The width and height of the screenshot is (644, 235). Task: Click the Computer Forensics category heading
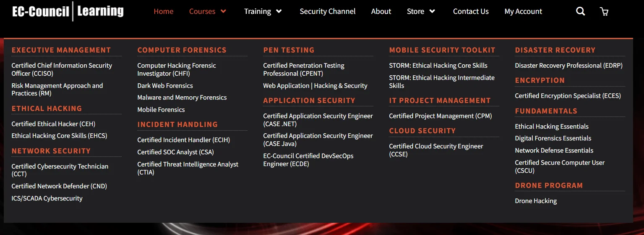point(182,50)
